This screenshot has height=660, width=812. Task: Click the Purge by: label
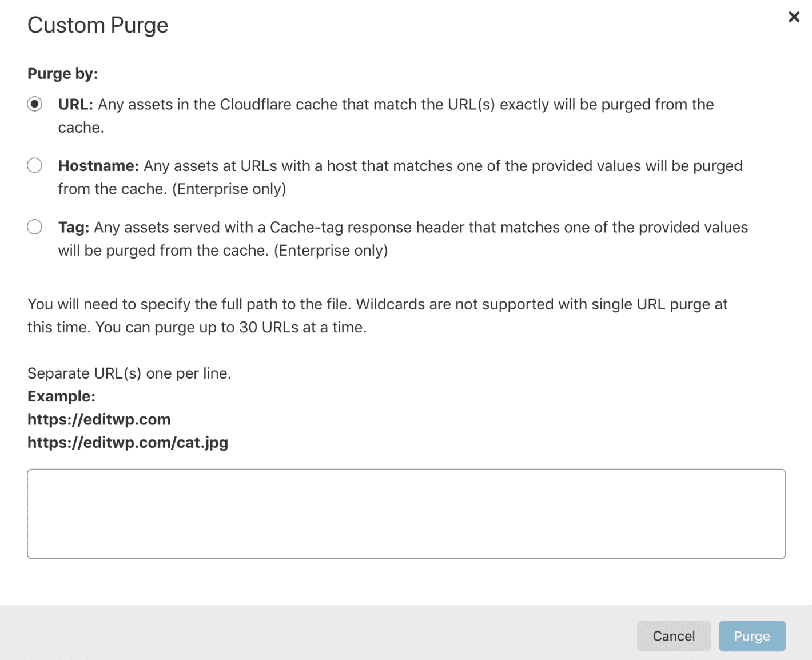pos(63,73)
